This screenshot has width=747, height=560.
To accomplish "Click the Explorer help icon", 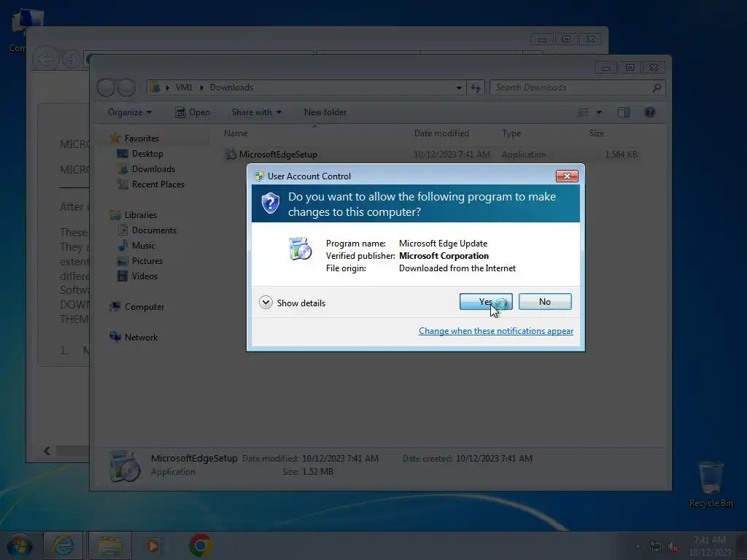I will [649, 112].
